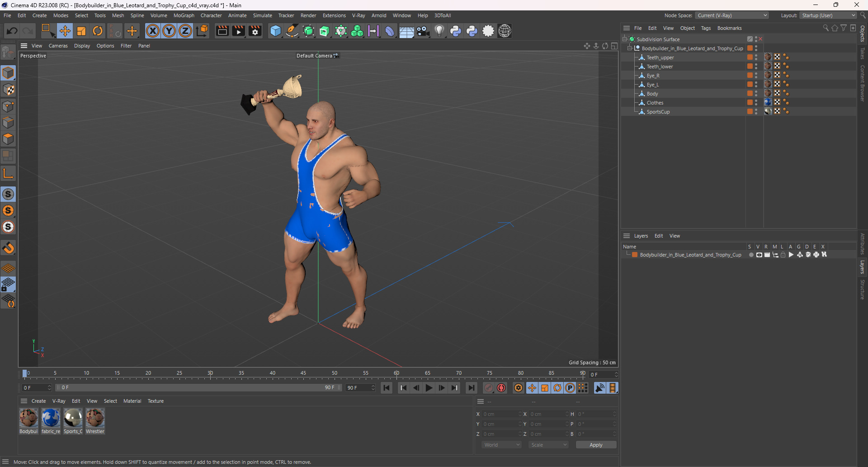Select the fabric_re material thumbnail
Viewport: 868px width, 467px height.
click(51, 418)
